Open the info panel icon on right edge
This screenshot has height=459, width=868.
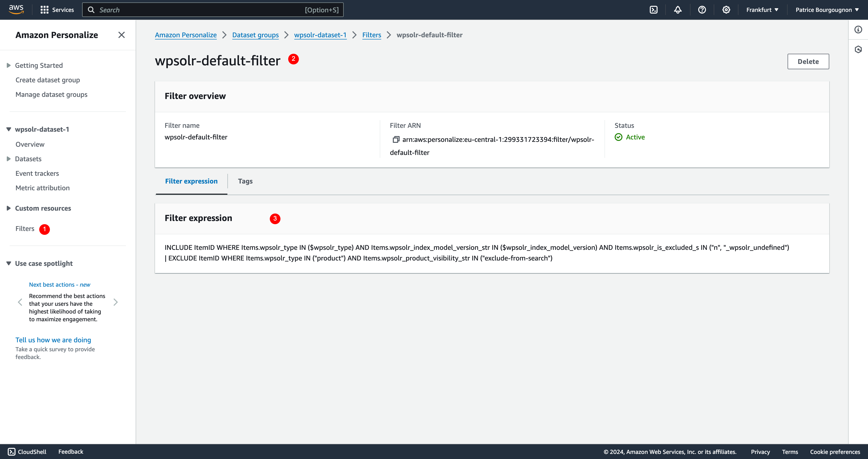pyautogui.click(x=858, y=30)
